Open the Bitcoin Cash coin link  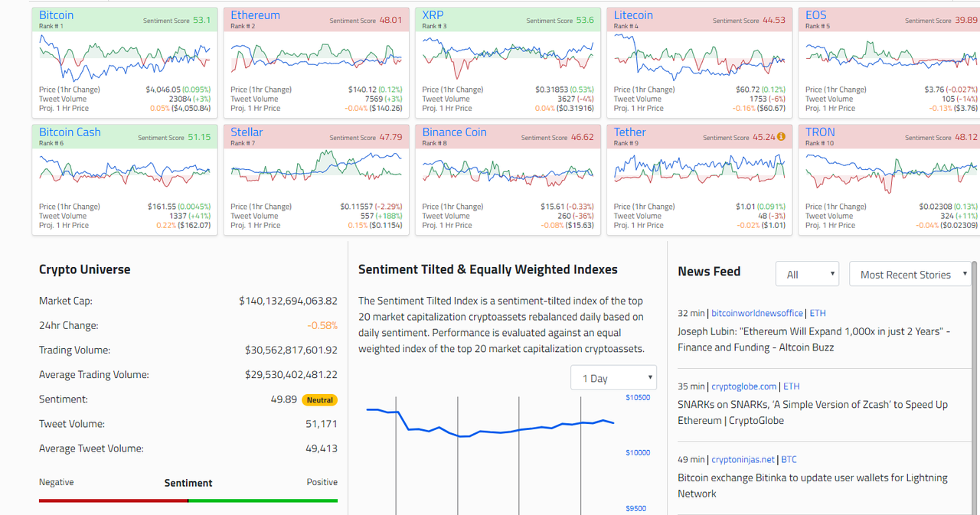(70, 132)
